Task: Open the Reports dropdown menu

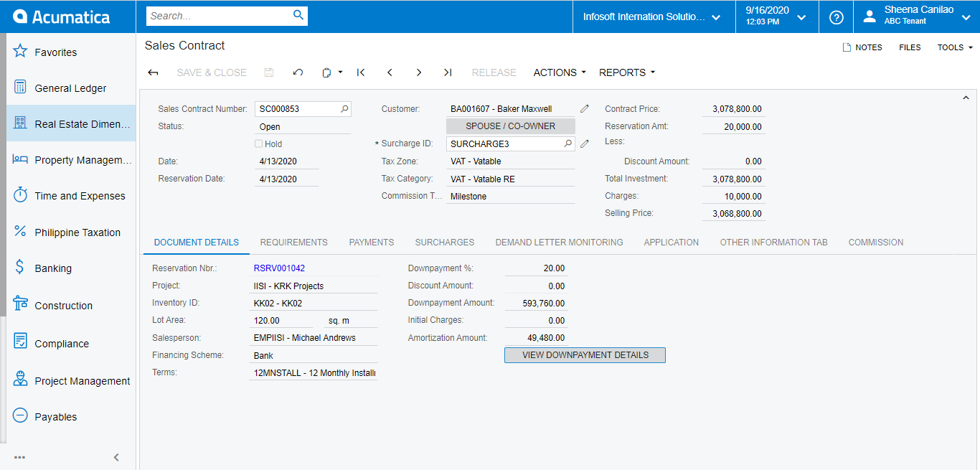Action: tap(627, 72)
